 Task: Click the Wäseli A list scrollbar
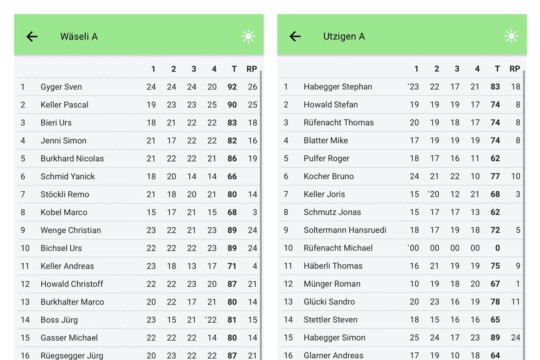coord(261,215)
